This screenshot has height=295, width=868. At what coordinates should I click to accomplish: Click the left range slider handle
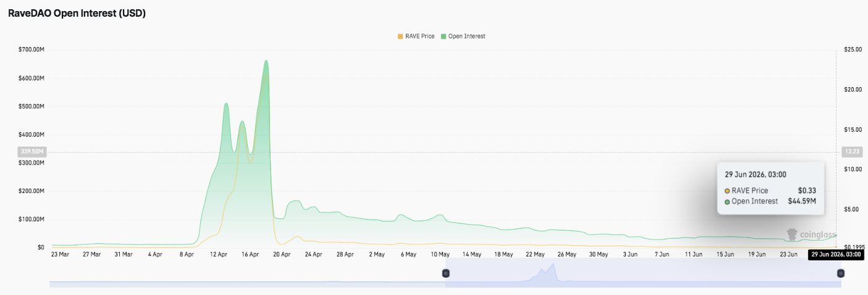(x=445, y=273)
